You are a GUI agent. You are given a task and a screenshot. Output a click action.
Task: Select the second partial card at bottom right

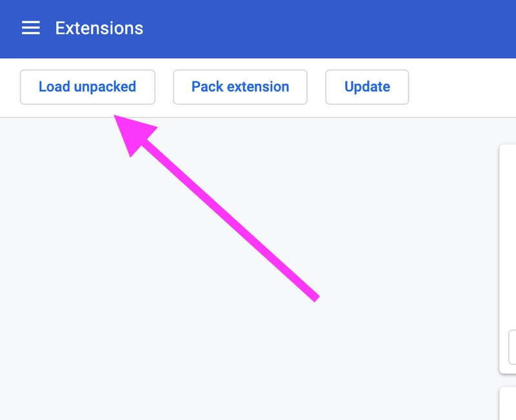508,403
